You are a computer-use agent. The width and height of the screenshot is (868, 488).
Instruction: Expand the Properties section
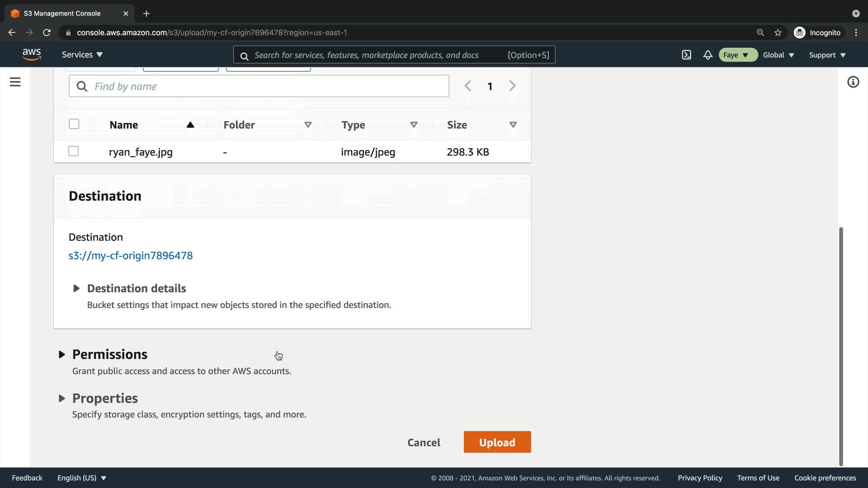tap(62, 399)
